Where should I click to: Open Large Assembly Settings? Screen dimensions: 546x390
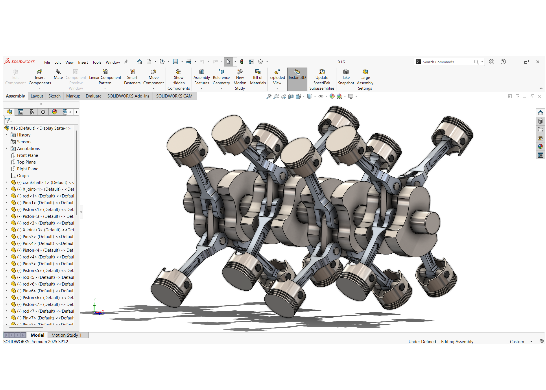point(365,79)
